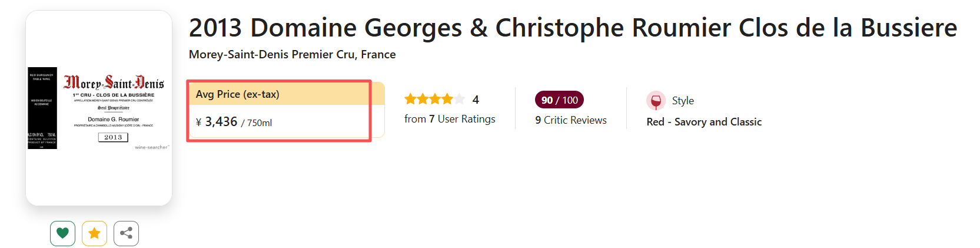Click the Morey-Saint-Denis Premier Cru, France region
Image resolution: width=980 pixels, height=248 pixels.
(292, 55)
